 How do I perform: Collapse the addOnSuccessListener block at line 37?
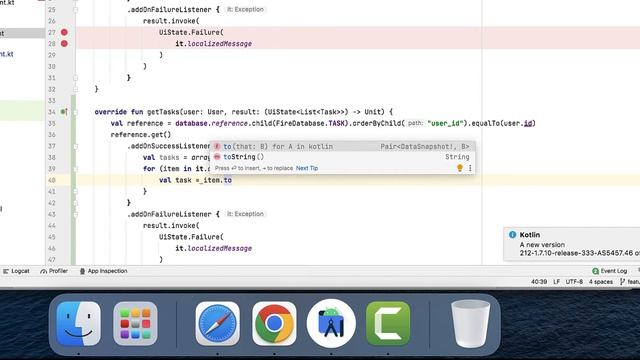tap(76, 146)
